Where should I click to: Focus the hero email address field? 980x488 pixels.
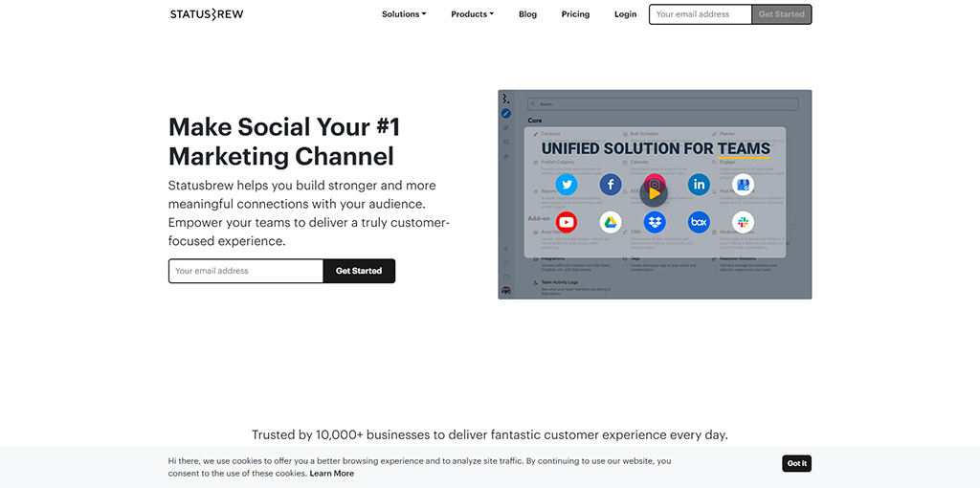tap(246, 271)
